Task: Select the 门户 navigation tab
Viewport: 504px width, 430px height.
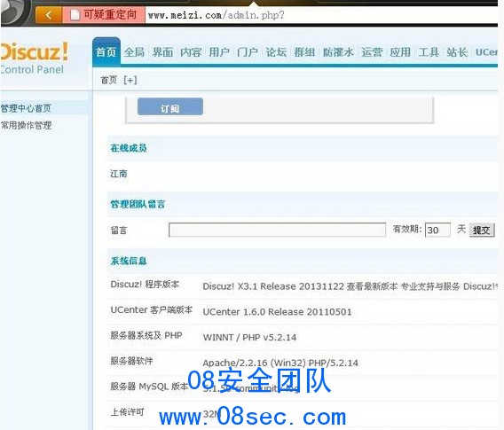Action: [248, 52]
